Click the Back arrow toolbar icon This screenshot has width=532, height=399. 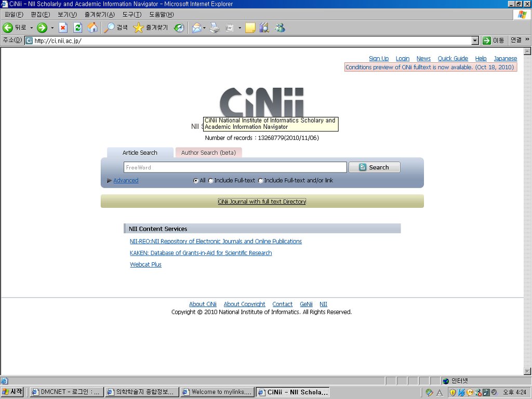coord(7,28)
